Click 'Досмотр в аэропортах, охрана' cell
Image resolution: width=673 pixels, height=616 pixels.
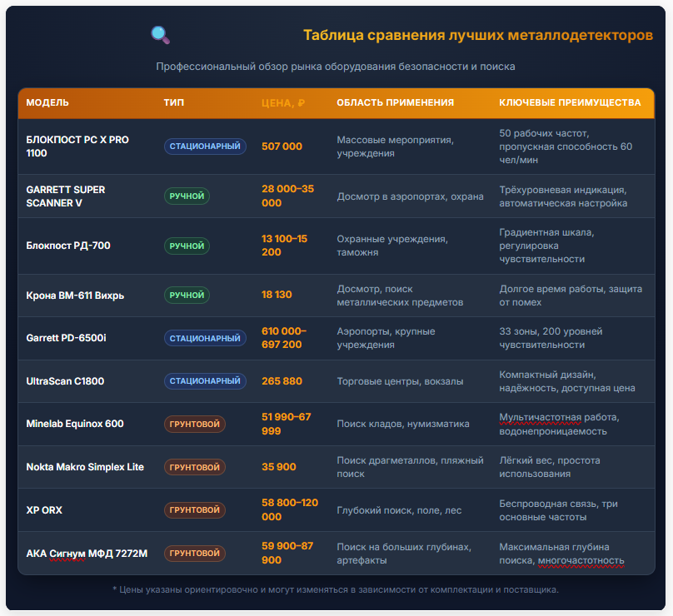tap(410, 196)
